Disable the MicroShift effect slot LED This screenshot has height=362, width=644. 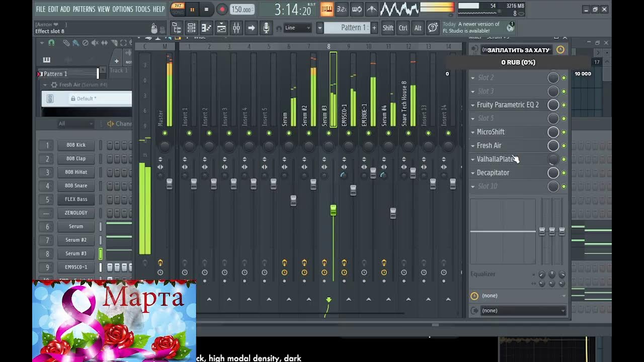tap(563, 132)
